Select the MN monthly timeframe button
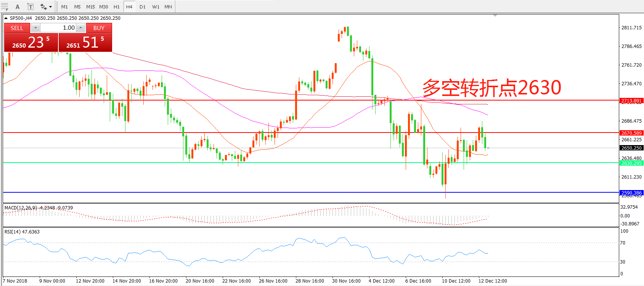This screenshot has height=286, width=644. point(168,7)
